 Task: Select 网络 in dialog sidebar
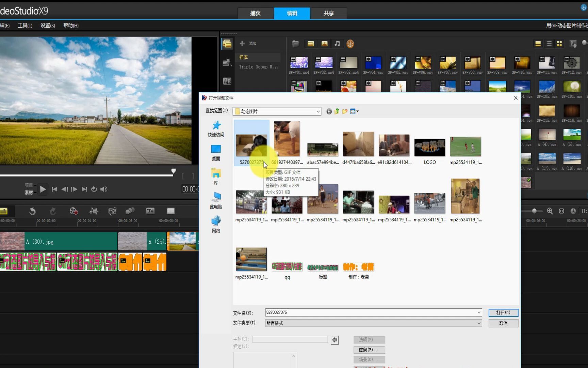[216, 224]
